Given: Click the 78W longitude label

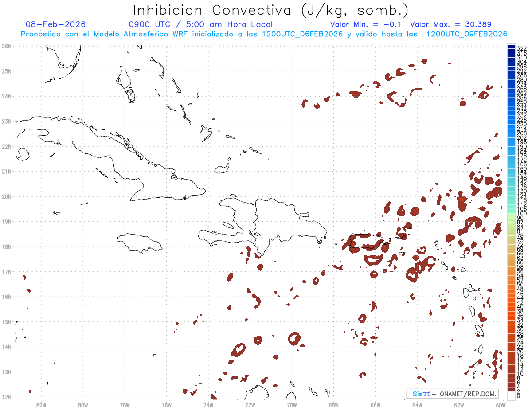Looking at the screenshot, I should click(125, 405).
